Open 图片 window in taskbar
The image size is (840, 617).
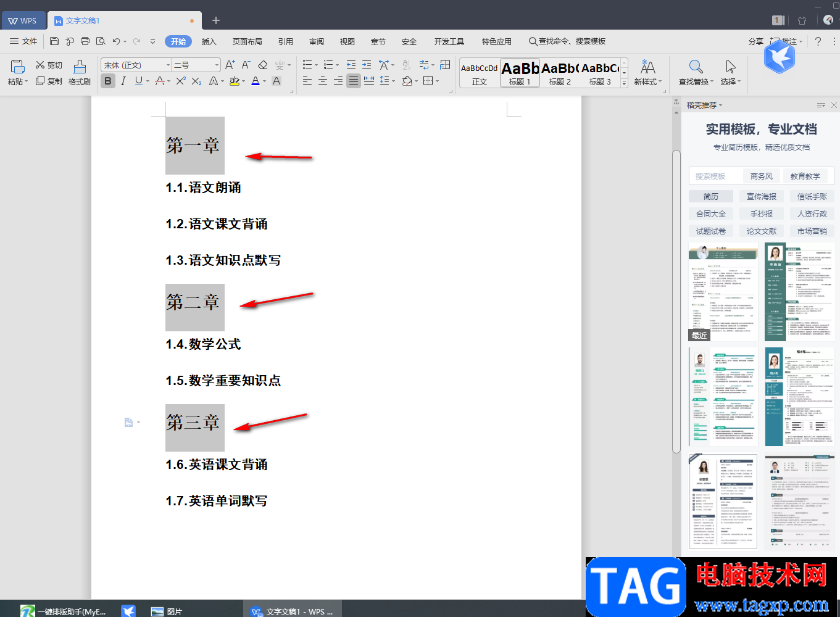click(167, 611)
